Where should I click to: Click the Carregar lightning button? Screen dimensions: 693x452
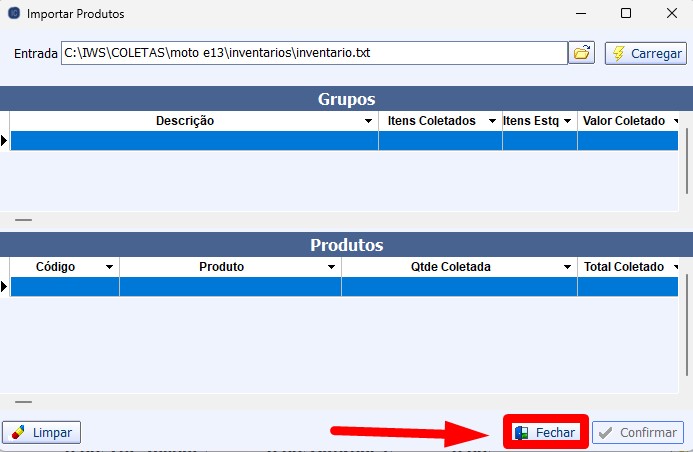tap(645, 53)
